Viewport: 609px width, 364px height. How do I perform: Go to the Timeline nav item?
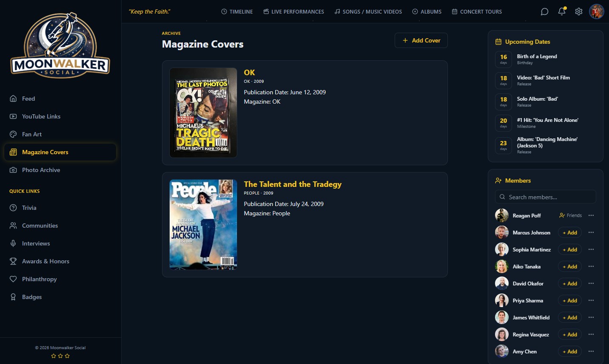pos(237,11)
